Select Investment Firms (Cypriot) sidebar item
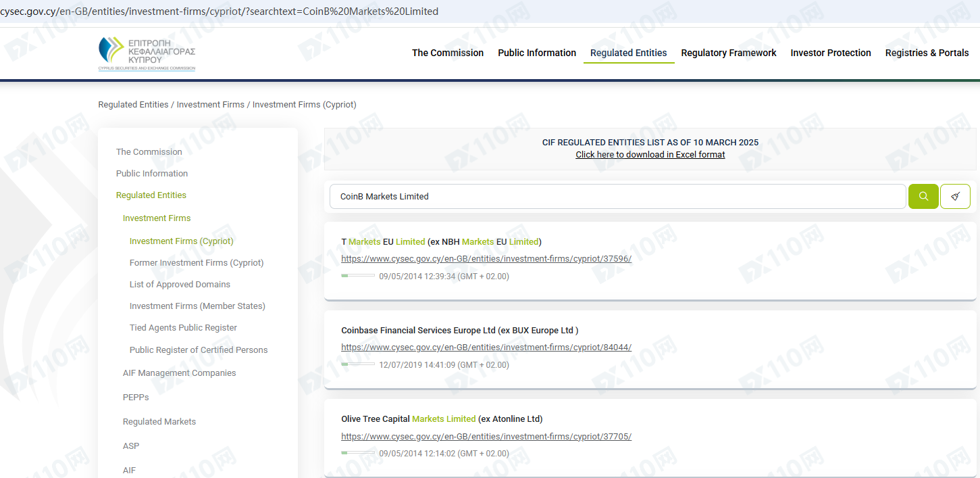This screenshot has height=478, width=980. click(182, 241)
